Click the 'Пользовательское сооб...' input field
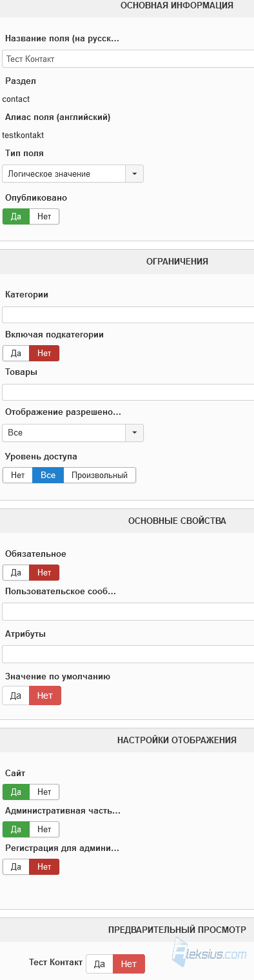Screen dimensions: 254x980 [x=128, y=612]
